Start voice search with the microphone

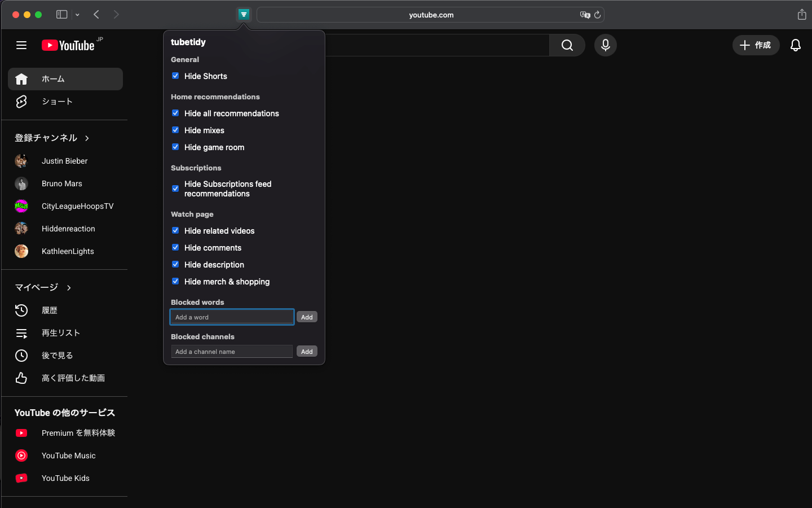click(x=606, y=45)
